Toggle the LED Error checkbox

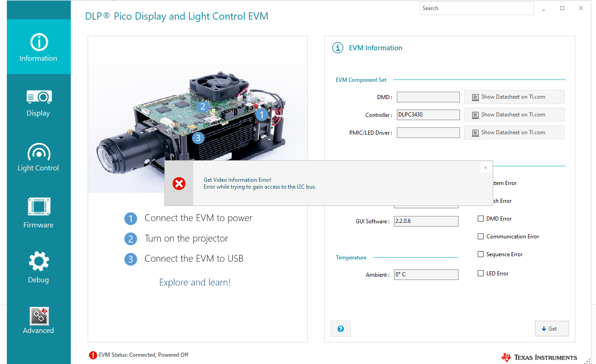point(480,274)
